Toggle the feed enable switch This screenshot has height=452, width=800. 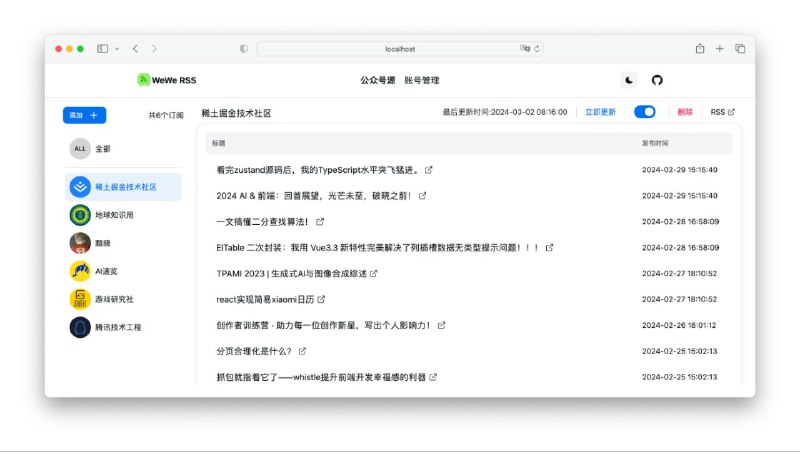pyautogui.click(x=645, y=112)
